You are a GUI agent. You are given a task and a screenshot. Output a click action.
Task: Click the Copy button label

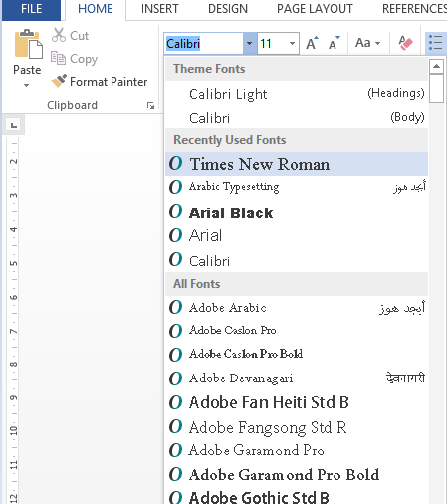(x=84, y=59)
